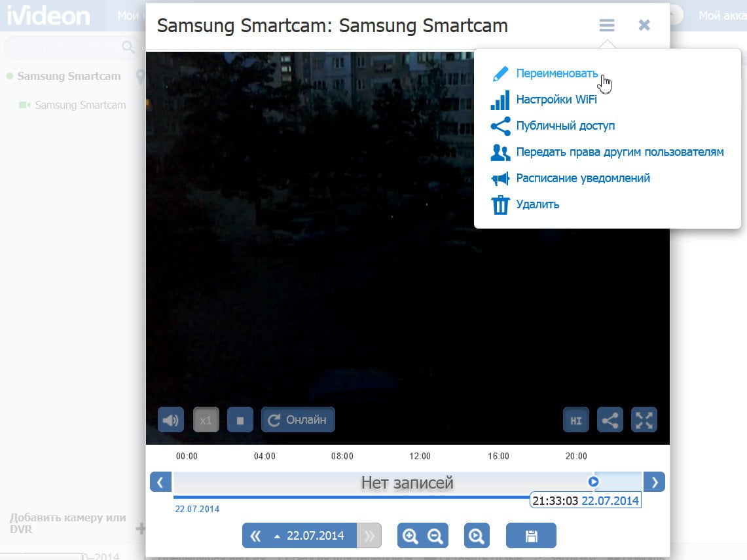Click the 22.07.2014 date label below timeline

coord(197,509)
